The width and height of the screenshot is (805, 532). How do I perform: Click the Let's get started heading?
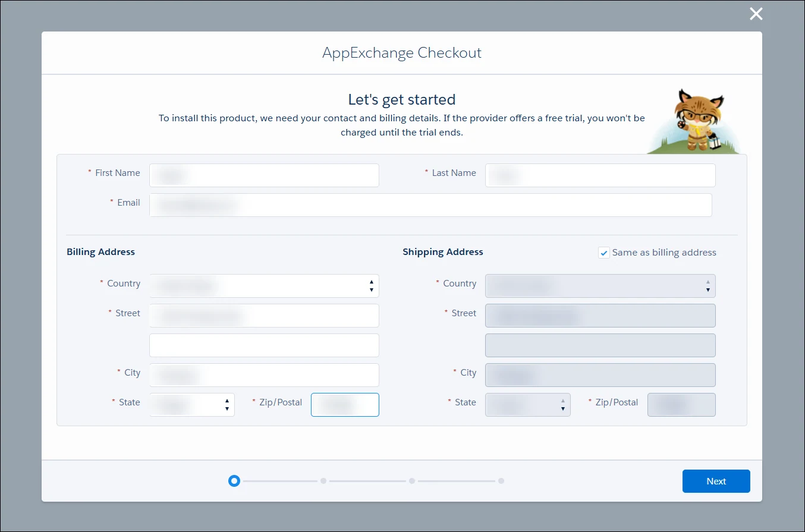coord(402,99)
